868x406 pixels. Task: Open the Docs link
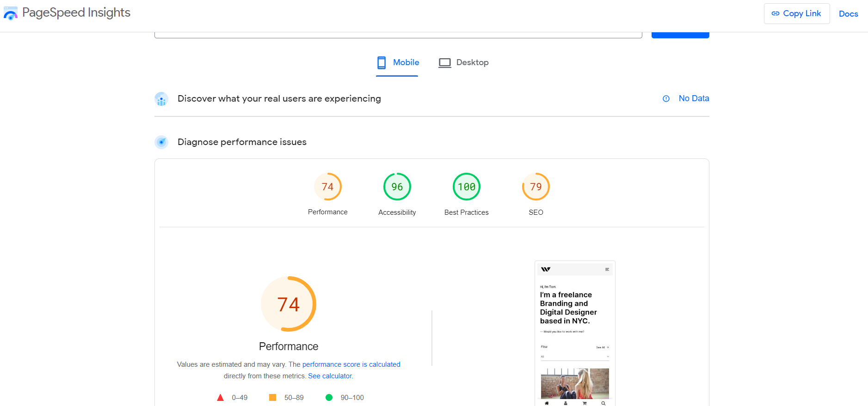click(x=848, y=14)
